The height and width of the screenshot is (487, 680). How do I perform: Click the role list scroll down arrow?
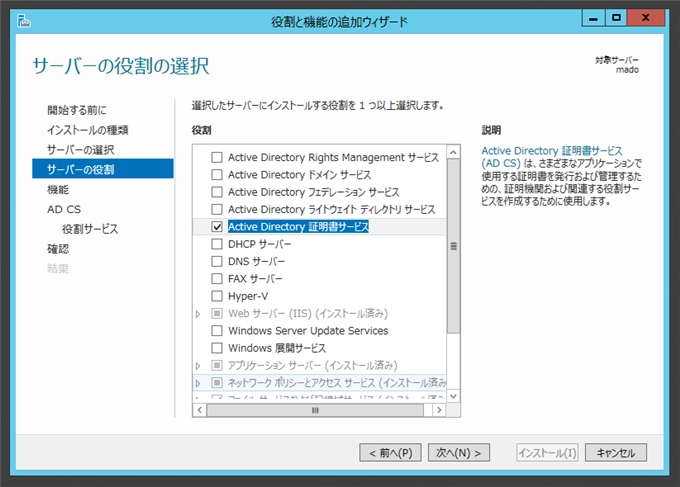[x=453, y=396]
